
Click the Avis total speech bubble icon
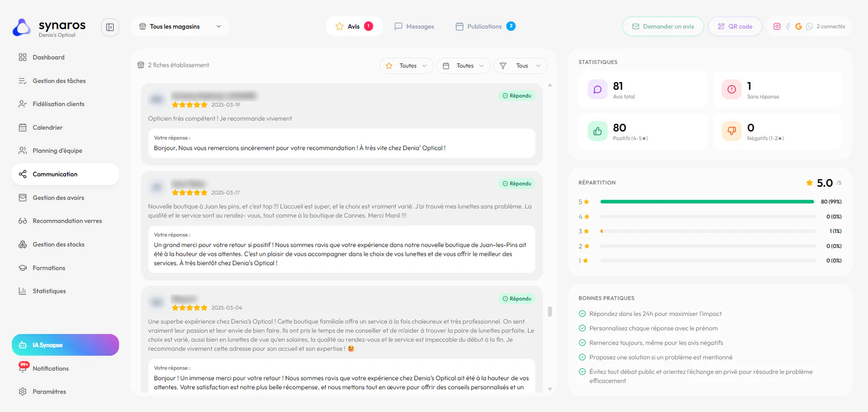pyautogui.click(x=597, y=90)
